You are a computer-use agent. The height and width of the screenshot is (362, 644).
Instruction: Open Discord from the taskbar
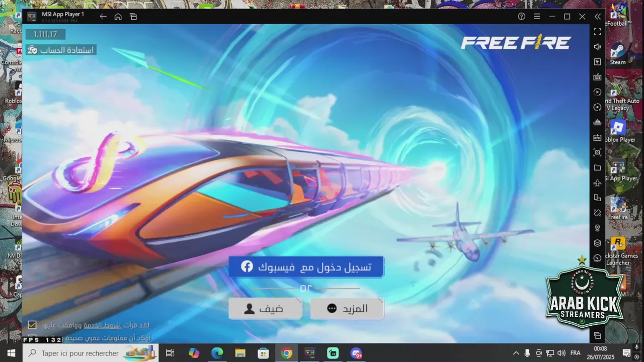click(x=356, y=353)
